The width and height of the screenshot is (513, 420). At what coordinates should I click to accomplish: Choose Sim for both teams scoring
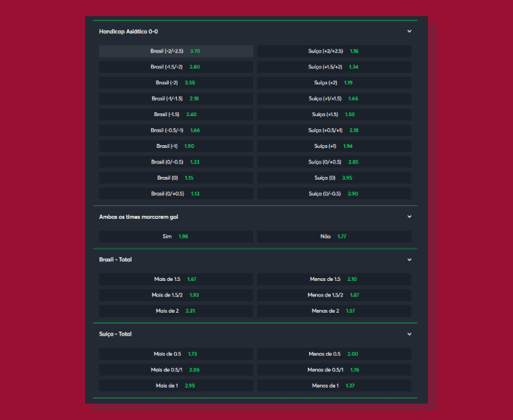pos(176,236)
